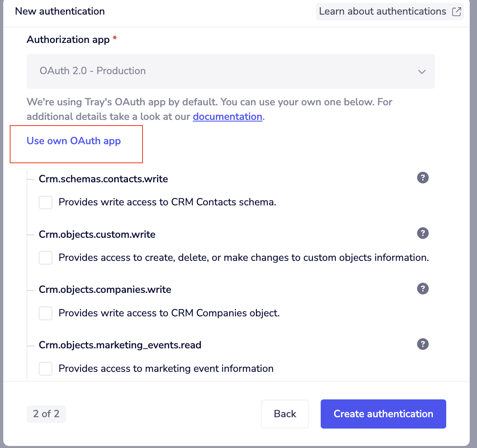Click the chevron on the Authorization app selector
This screenshot has width=477, height=448.
(422, 71)
